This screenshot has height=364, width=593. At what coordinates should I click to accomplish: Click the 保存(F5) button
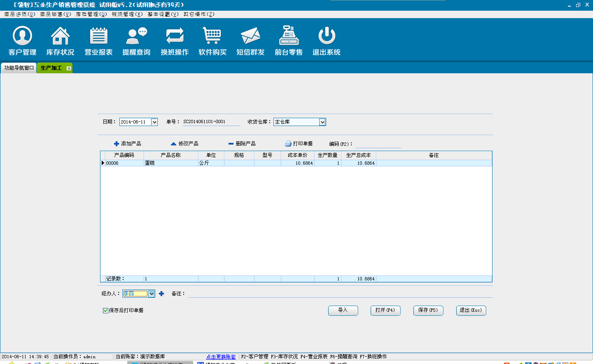[x=428, y=310]
